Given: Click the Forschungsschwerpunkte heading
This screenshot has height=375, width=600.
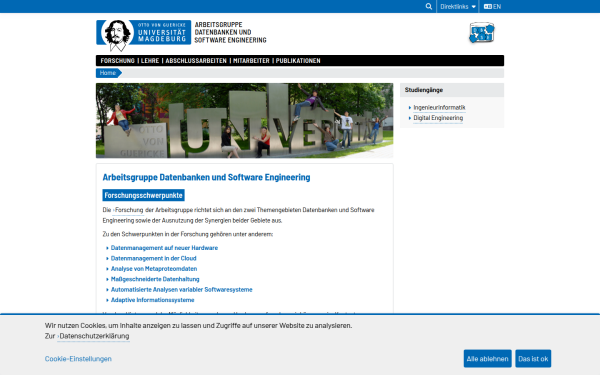Looking at the screenshot, I should tap(143, 195).
